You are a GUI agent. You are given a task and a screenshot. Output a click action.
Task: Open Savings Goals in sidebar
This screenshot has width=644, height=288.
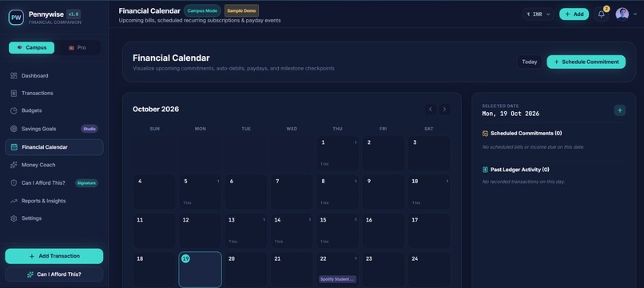[54, 129]
